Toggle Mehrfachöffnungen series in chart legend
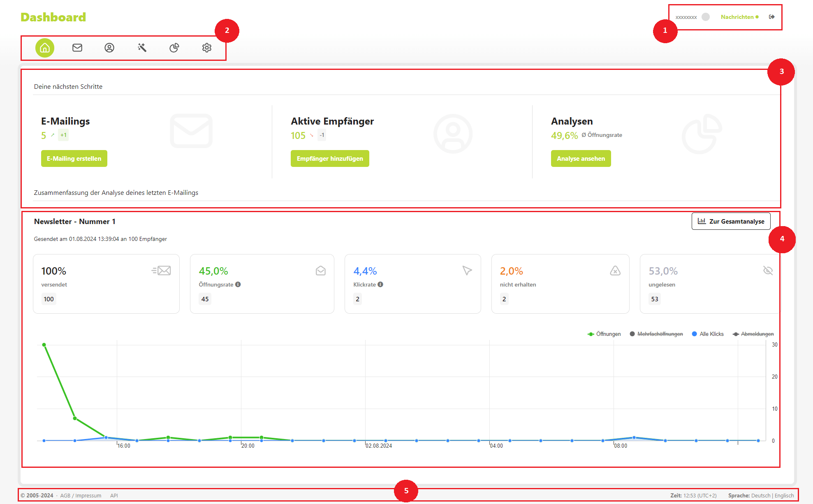The width and height of the screenshot is (813, 504). click(x=660, y=334)
